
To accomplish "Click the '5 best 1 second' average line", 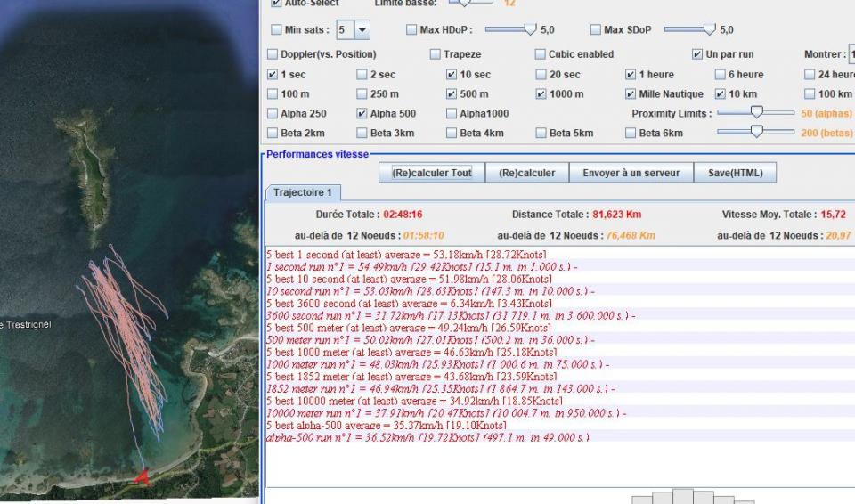I will pyautogui.click(x=406, y=255).
